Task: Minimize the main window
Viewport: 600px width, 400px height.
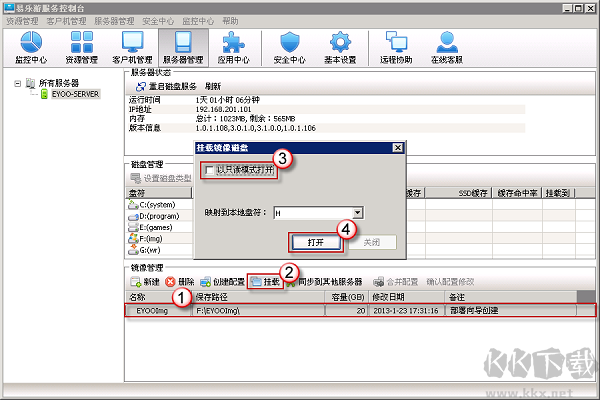Action: pos(568,8)
